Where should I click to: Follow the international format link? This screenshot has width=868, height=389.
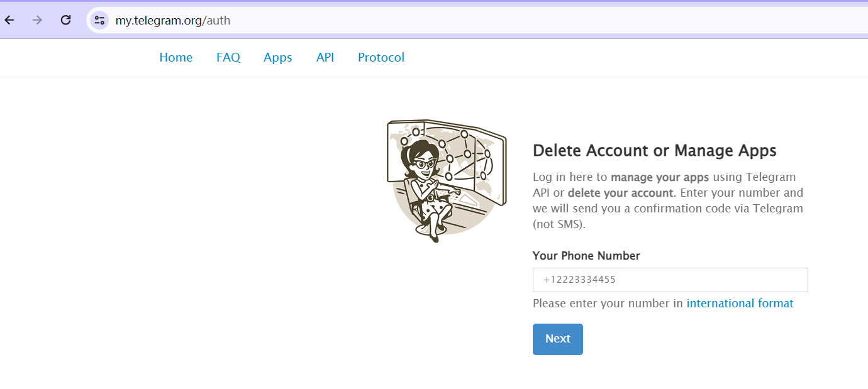point(740,304)
